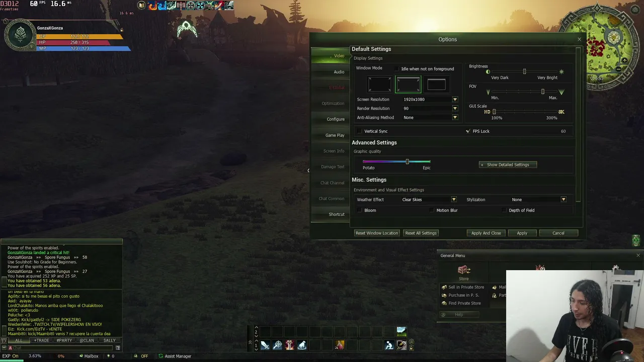Enable the Bloom checkbox
This screenshot has width=644, height=362.
[359, 210]
